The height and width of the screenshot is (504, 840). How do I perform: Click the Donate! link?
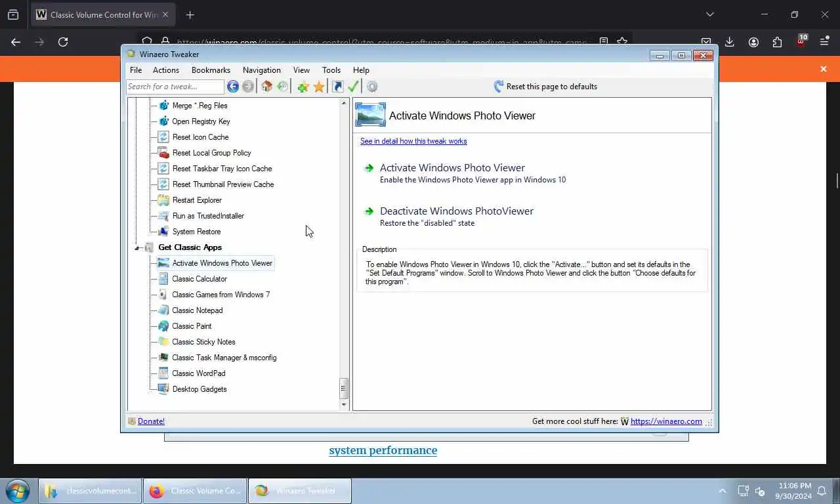coord(151,421)
